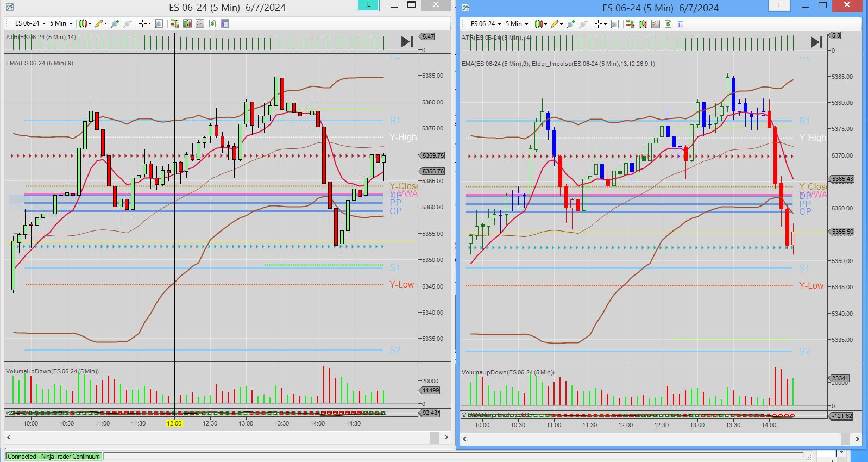Click 5365.48 price marker in right chart
The height and width of the screenshot is (462, 868).
(842, 179)
